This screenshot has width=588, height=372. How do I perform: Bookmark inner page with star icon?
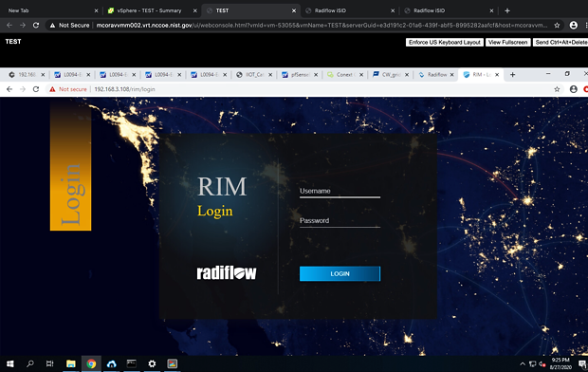[x=557, y=89]
